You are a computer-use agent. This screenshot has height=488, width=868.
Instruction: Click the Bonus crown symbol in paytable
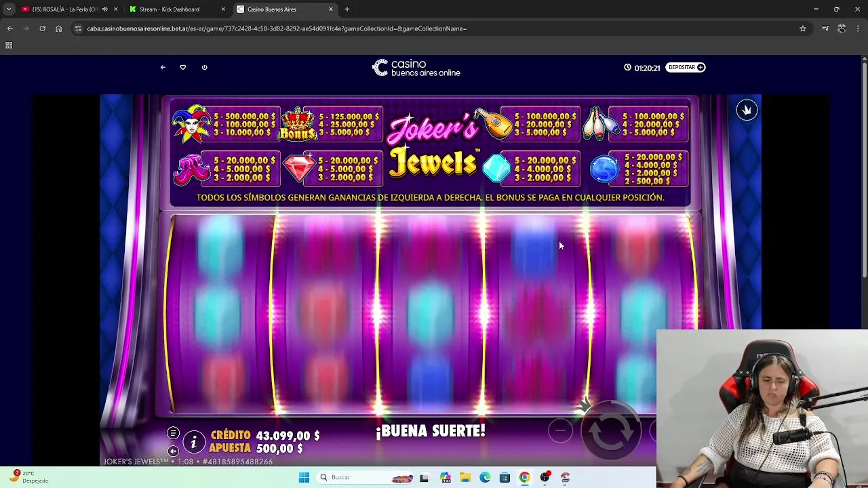[298, 123]
